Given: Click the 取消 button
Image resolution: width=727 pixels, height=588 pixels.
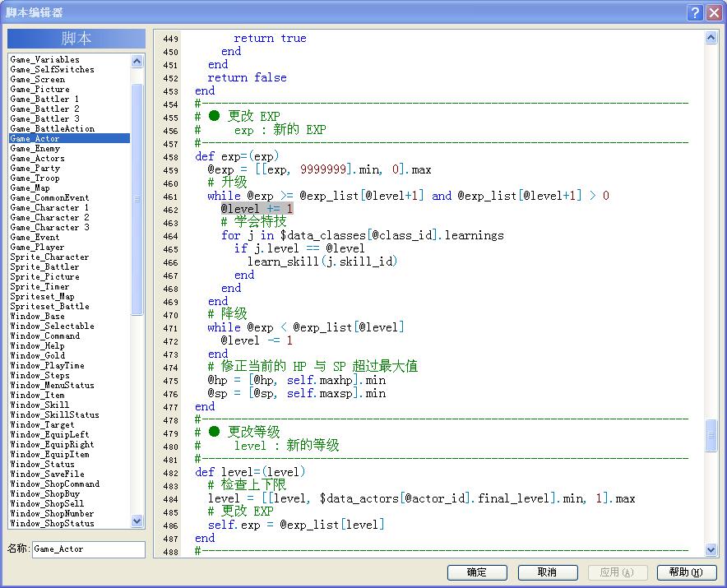Looking at the screenshot, I should [x=548, y=572].
